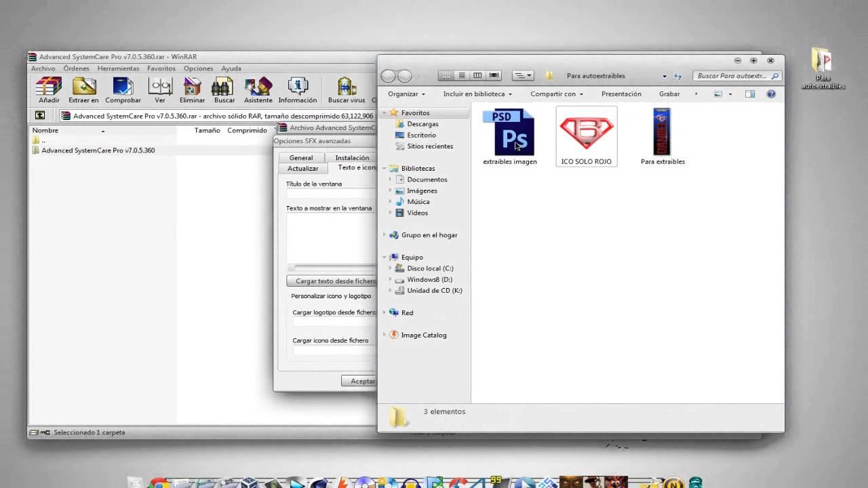Click the Explorer search magnifier icon

point(775,76)
